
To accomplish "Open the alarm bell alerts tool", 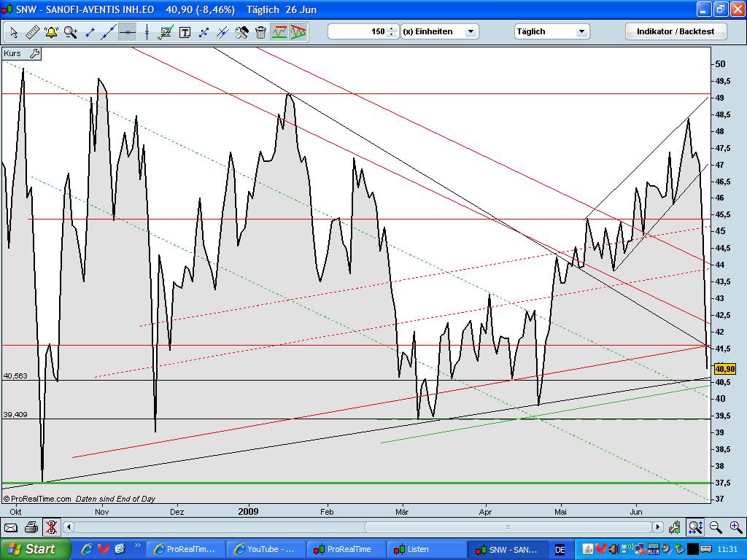I will [x=52, y=32].
